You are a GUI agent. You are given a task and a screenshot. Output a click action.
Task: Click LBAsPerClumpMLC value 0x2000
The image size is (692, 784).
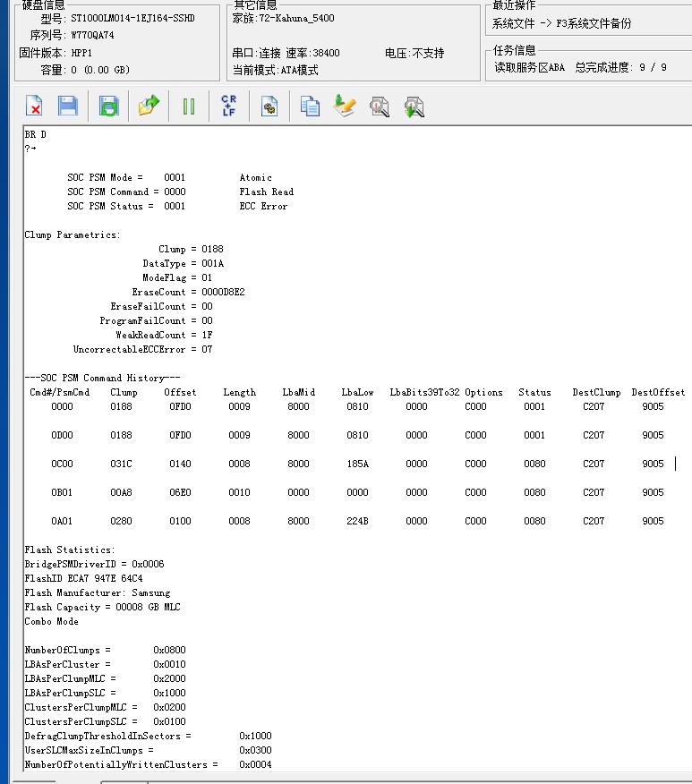tap(169, 678)
